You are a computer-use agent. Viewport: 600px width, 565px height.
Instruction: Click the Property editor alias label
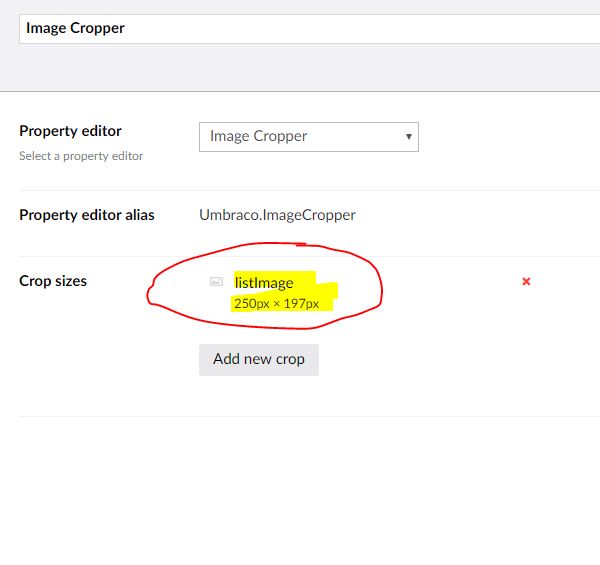pyautogui.click(x=87, y=215)
